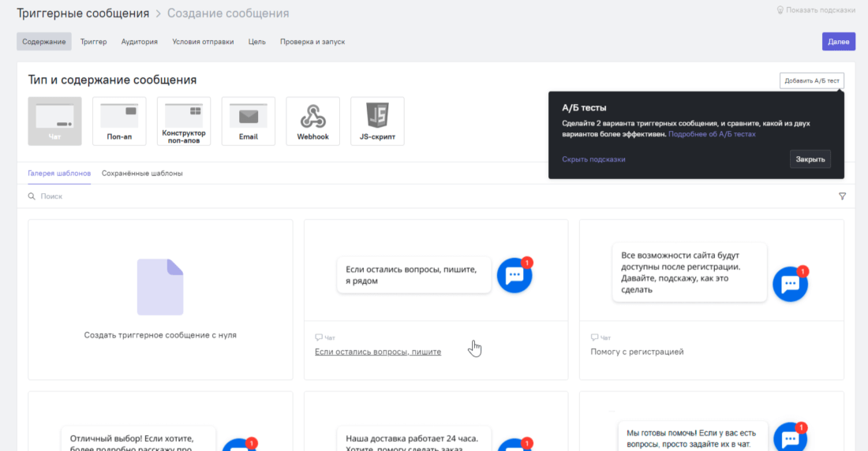Close the А/Б тесты tooltip with Закрыть

pyautogui.click(x=810, y=159)
